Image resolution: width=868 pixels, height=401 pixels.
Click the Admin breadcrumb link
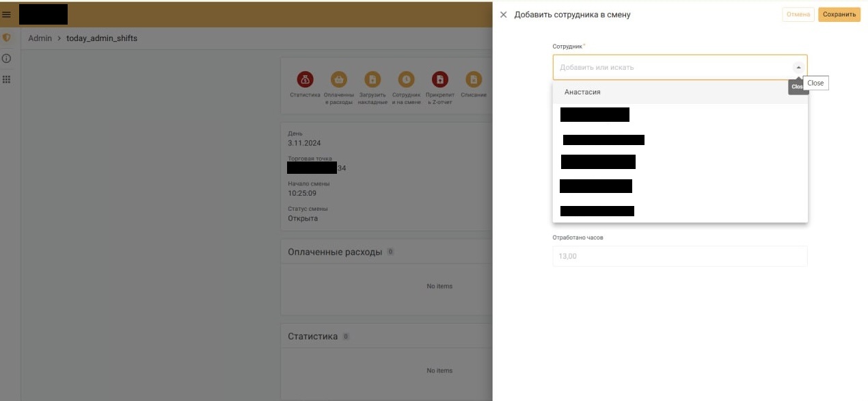(40, 38)
